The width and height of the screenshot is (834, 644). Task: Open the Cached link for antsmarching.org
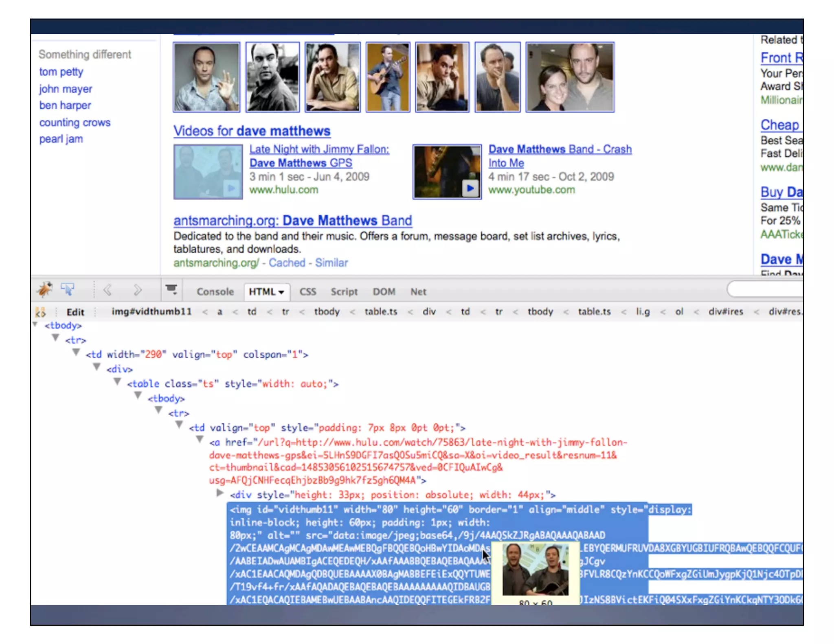(x=287, y=263)
